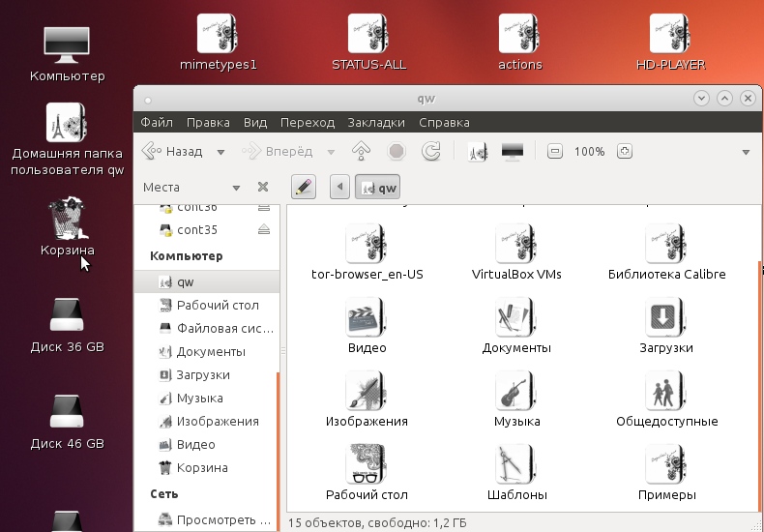Image resolution: width=764 pixels, height=532 pixels.
Task: Click the qw path bar button
Action: (x=377, y=187)
